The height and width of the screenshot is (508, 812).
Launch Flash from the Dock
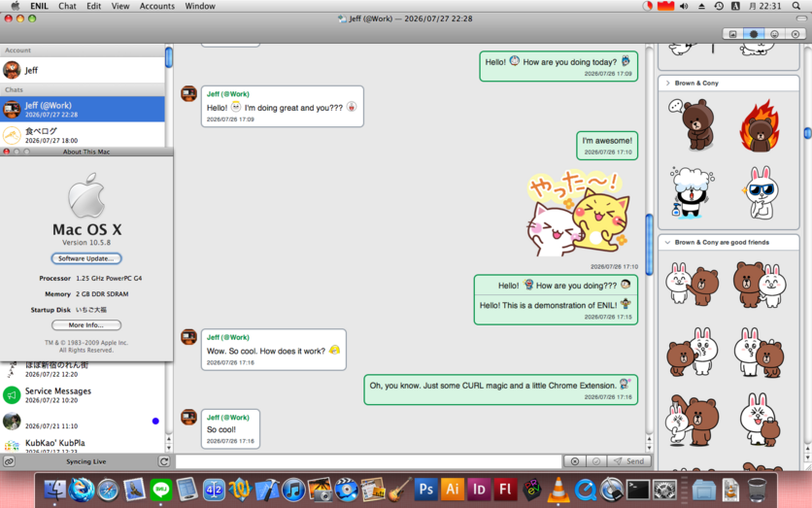point(505,490)
